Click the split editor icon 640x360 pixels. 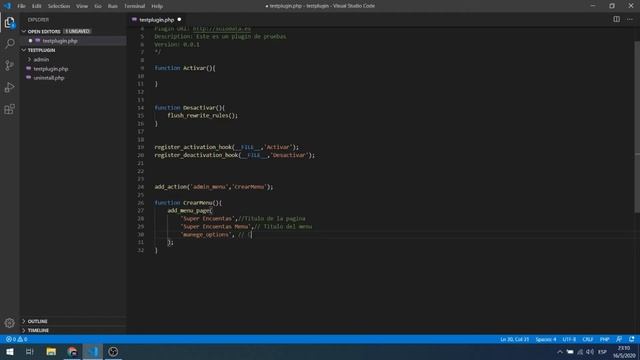[616, 20]
